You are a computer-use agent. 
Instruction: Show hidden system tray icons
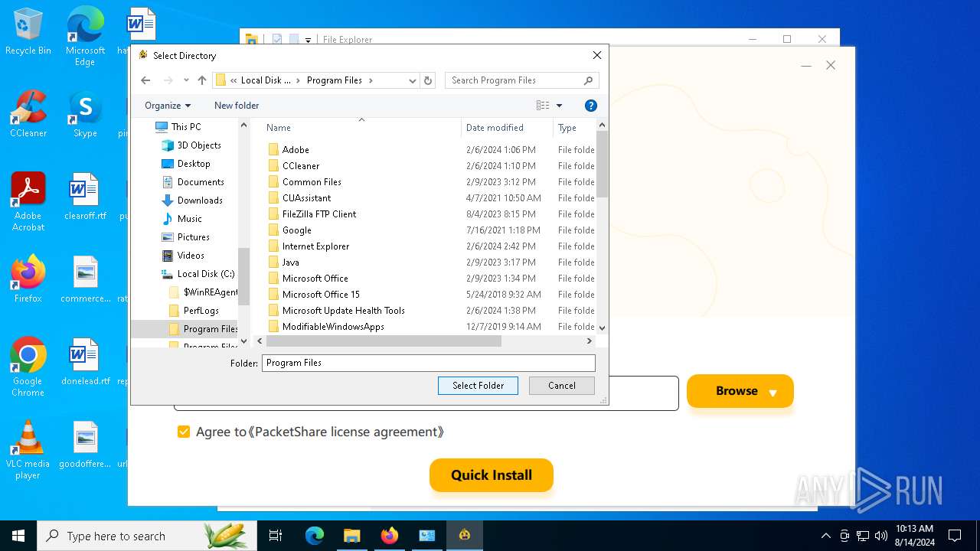tap(825, 536)
